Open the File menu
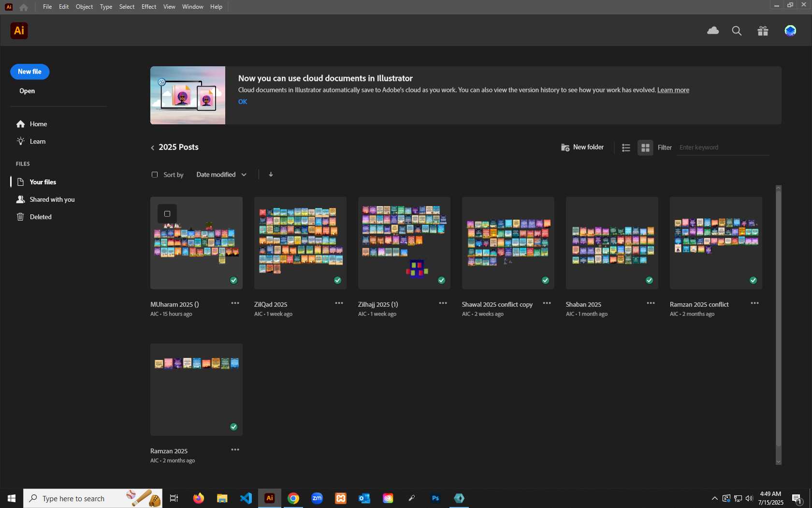 point(47,7)
